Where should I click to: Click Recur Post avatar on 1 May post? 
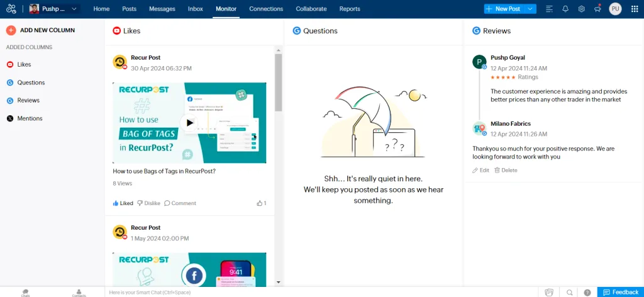[x=120, y=232]
